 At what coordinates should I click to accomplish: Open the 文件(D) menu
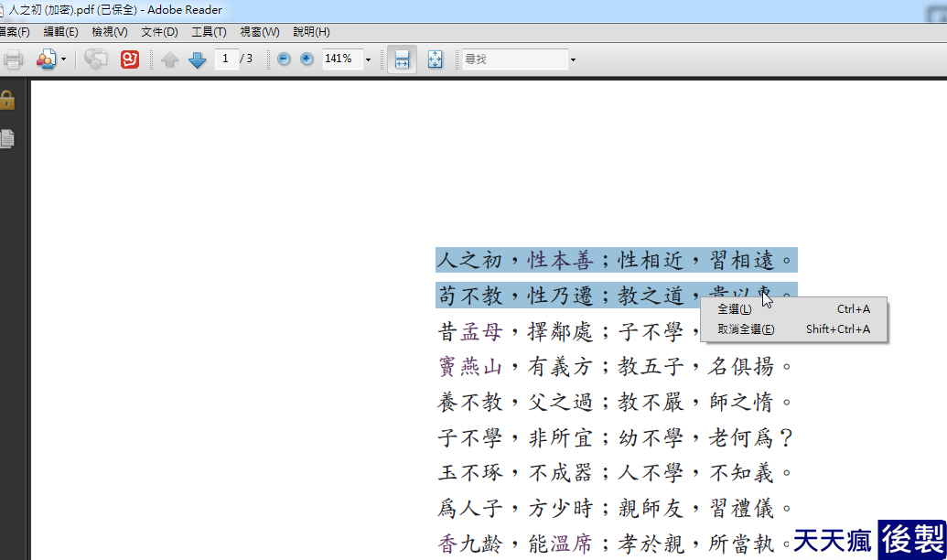coord(159,32)
